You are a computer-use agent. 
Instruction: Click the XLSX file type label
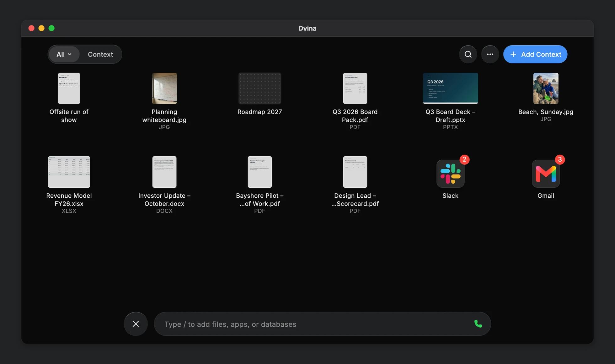tap(69, 211)
